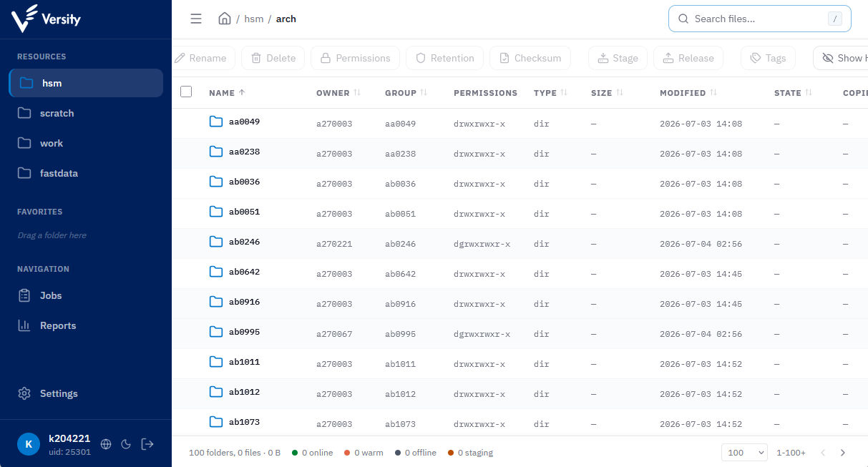Click the Retention button
Viewport: 868px width, 467px height.
click(x=444, y=58)
